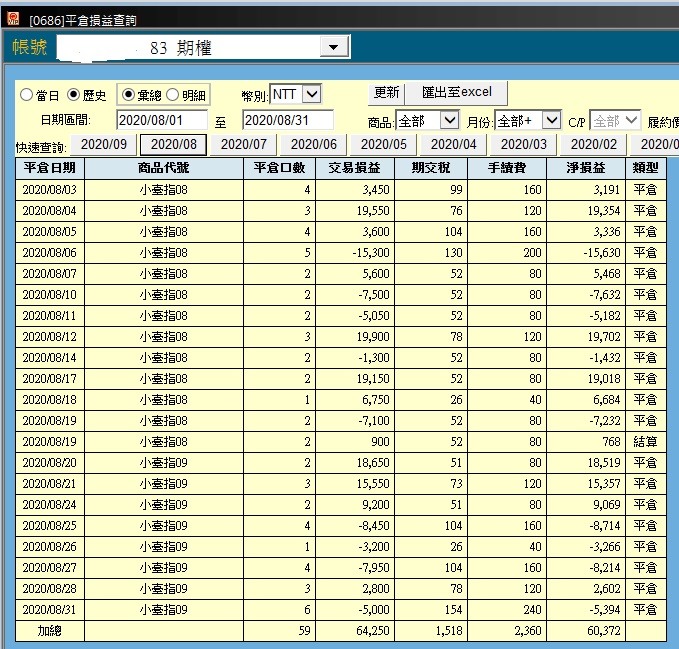Click the app icon in the title bar
This screenshot has height=649, width=679.
tap(13, 19)
